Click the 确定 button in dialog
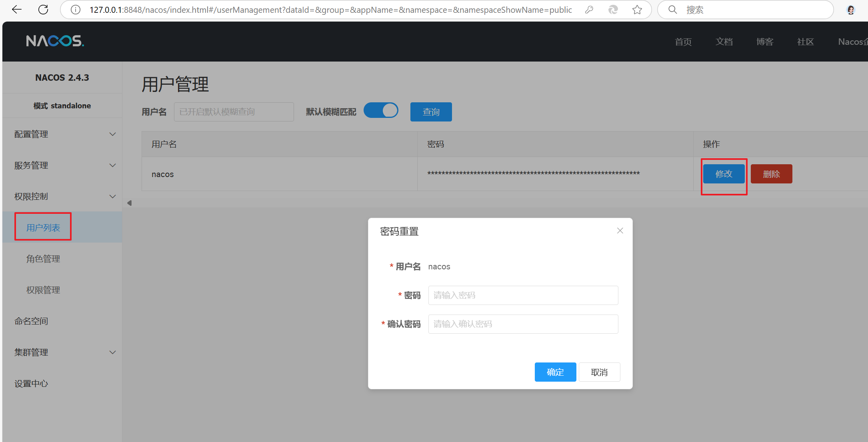 (x=555, y=372)
